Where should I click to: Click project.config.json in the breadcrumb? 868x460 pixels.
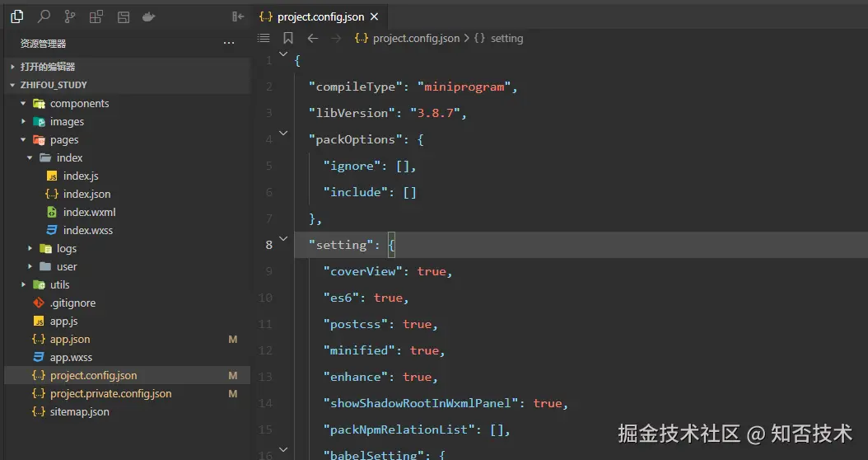pos(416,38)
